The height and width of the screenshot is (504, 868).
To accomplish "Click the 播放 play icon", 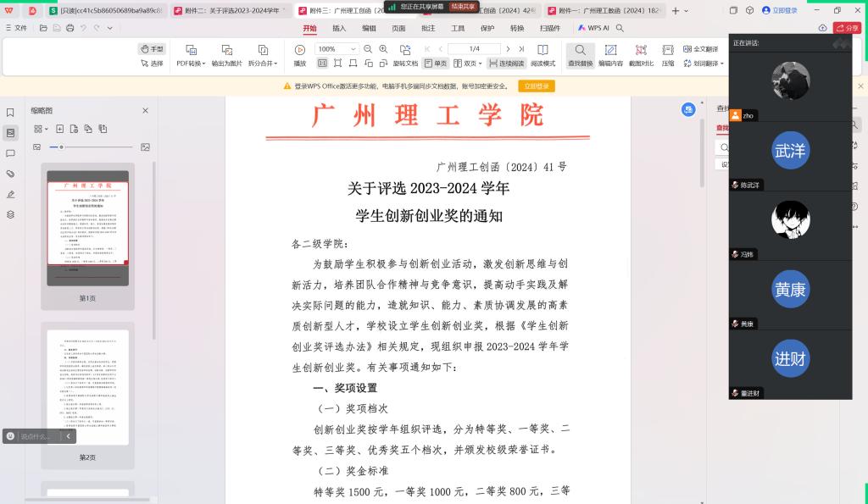I will tap(299, 50).
